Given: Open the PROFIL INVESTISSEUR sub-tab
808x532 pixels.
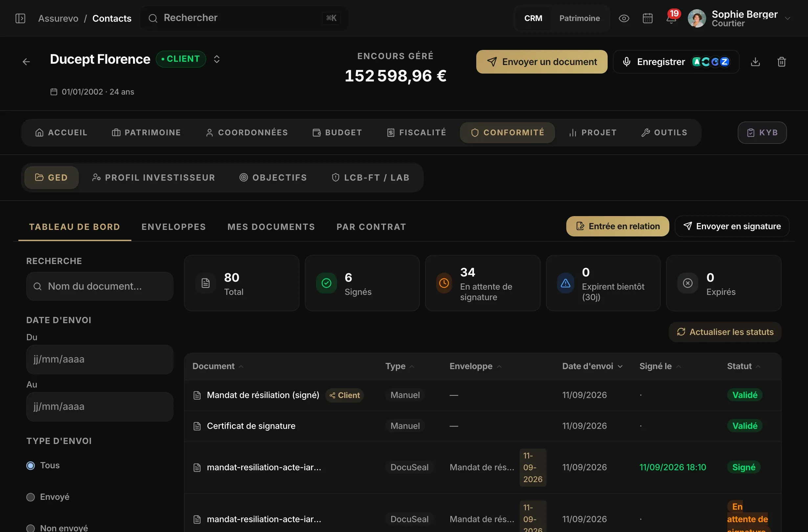Looking at the screenshot, I should pos(153,178).
